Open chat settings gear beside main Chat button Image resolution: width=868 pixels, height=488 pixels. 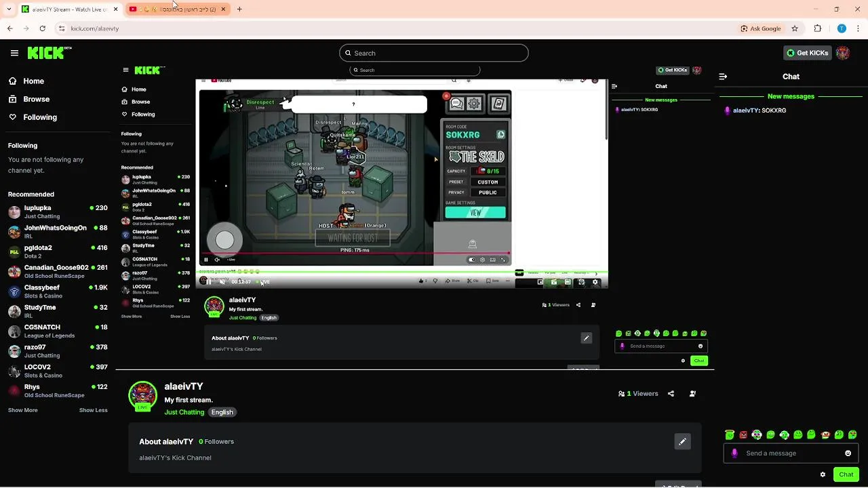coord(823,474)
